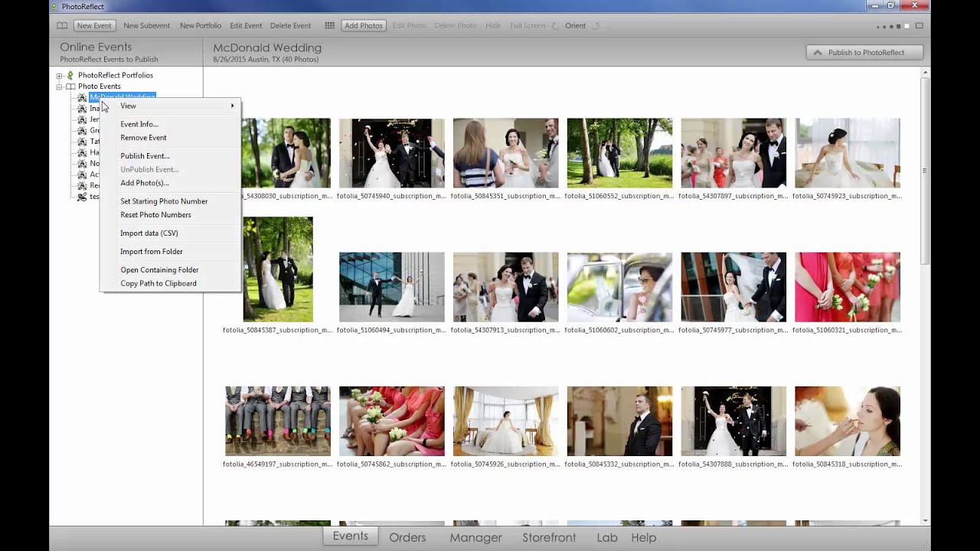Click the New Event toolbar button
Screen dimensions: 980x551
94,25
